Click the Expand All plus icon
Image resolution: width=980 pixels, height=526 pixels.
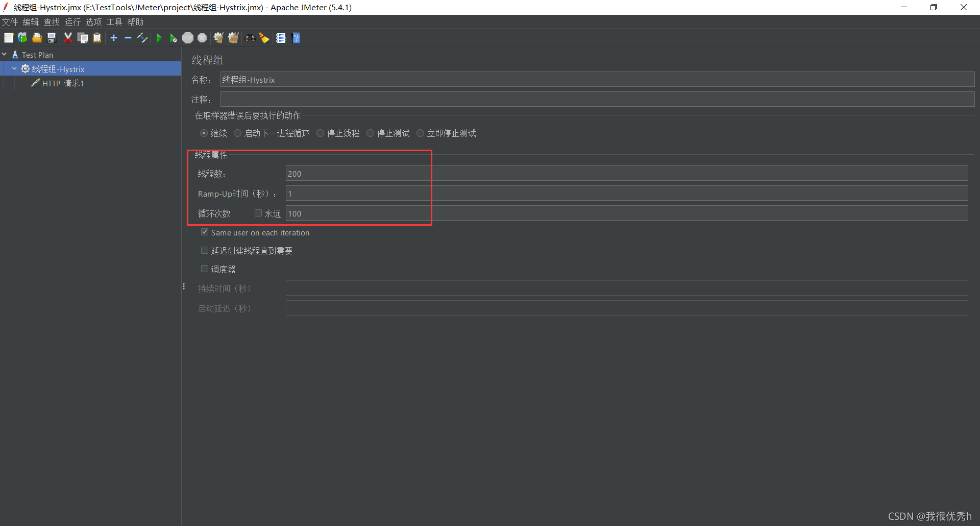114,38
